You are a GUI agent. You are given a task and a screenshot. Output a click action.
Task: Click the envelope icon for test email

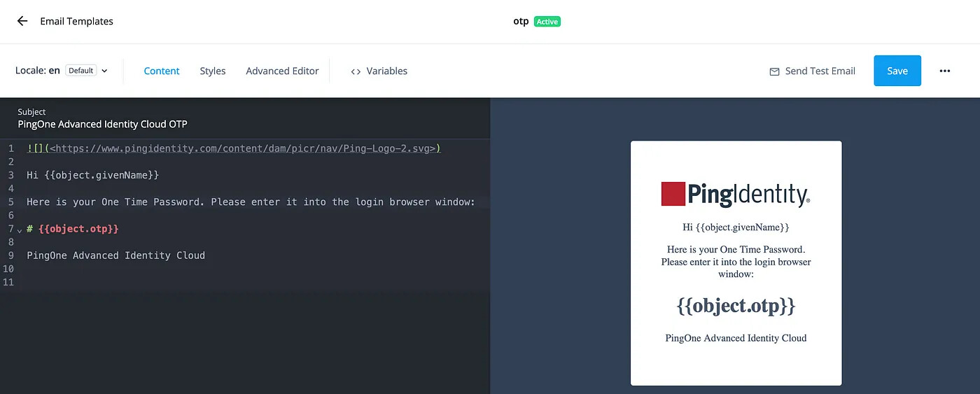(x=774, y=71)
